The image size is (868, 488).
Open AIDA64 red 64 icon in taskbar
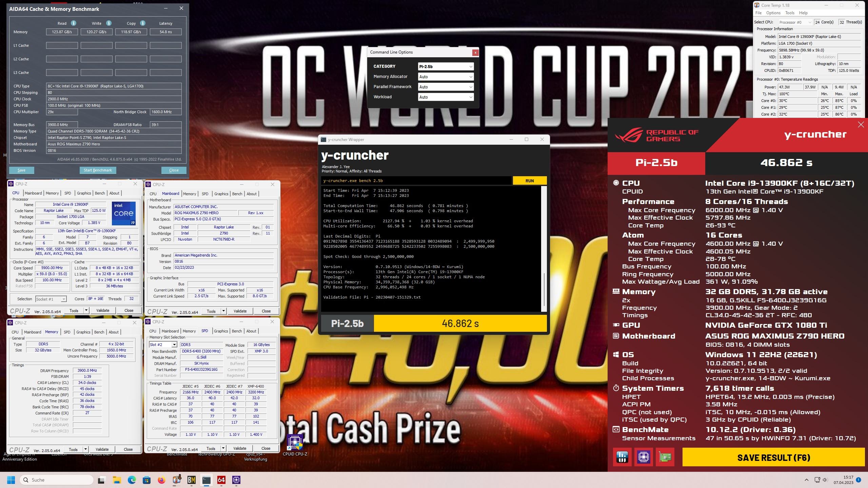221,480
